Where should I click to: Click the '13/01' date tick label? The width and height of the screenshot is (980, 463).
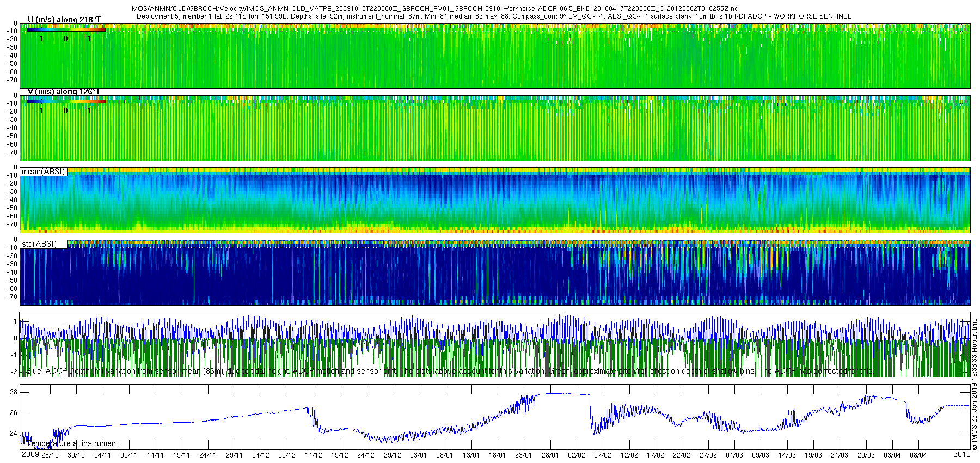point(471,455)
